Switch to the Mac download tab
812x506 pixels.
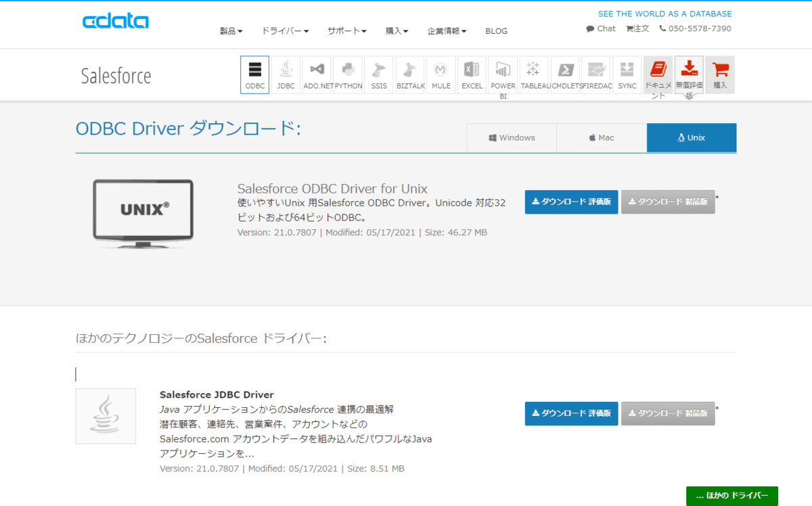(602, 138)
